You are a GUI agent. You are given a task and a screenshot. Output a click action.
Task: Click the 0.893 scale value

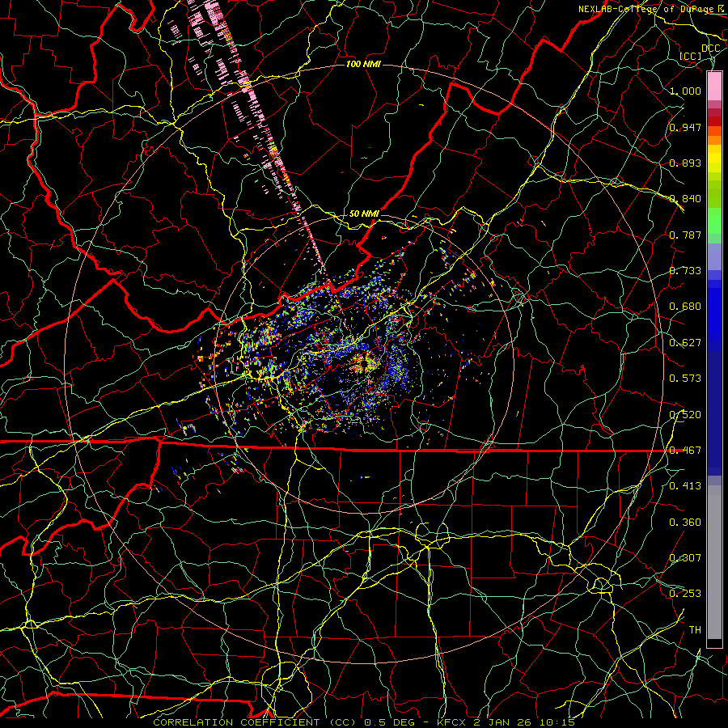tap(685, 163)
